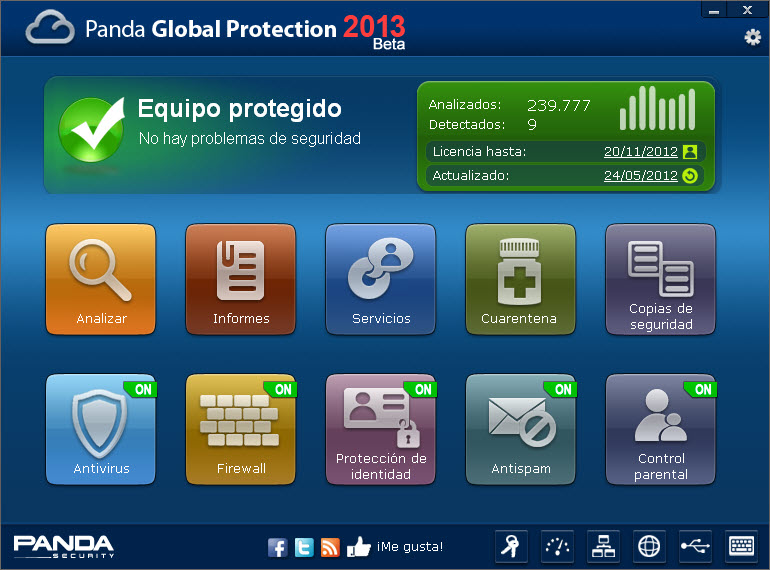This screenshot has width=770, height=570.
Task: Click the Facebook icon
Action: (x=277, y=547)
